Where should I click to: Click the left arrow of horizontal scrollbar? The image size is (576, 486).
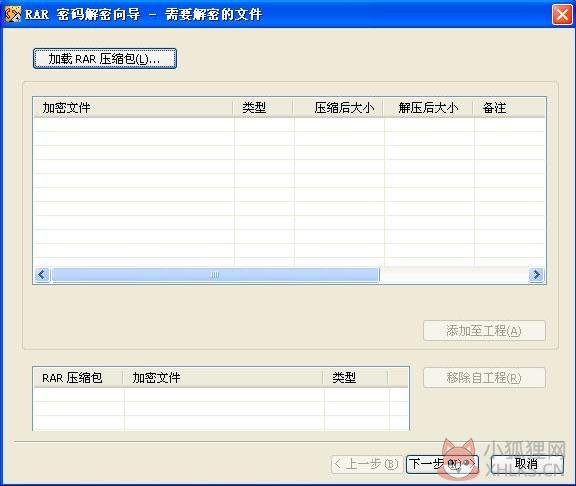(42, 274)
